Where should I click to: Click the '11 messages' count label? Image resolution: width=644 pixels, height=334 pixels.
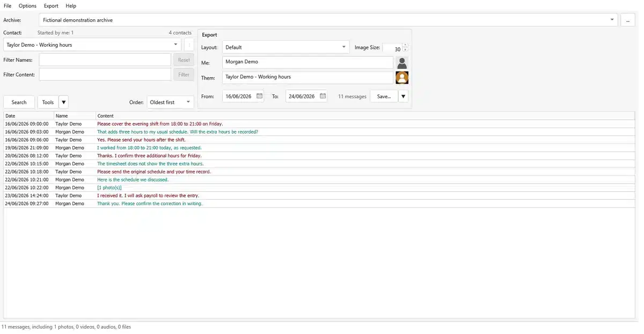[352, 97]
